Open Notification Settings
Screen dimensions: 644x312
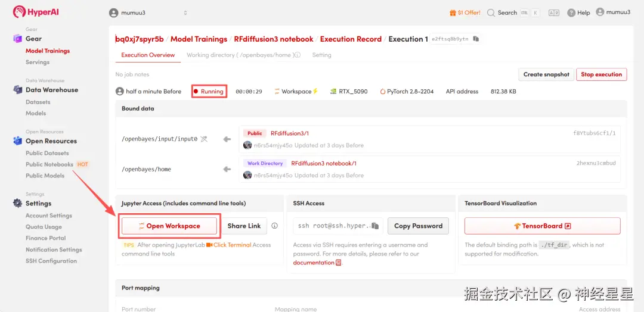[54, 249]
